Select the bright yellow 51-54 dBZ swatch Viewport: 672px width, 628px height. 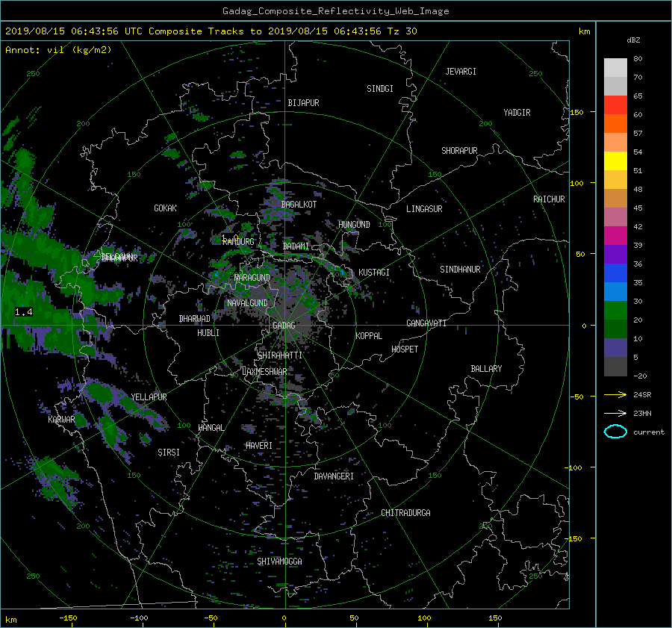pos(615,161)
